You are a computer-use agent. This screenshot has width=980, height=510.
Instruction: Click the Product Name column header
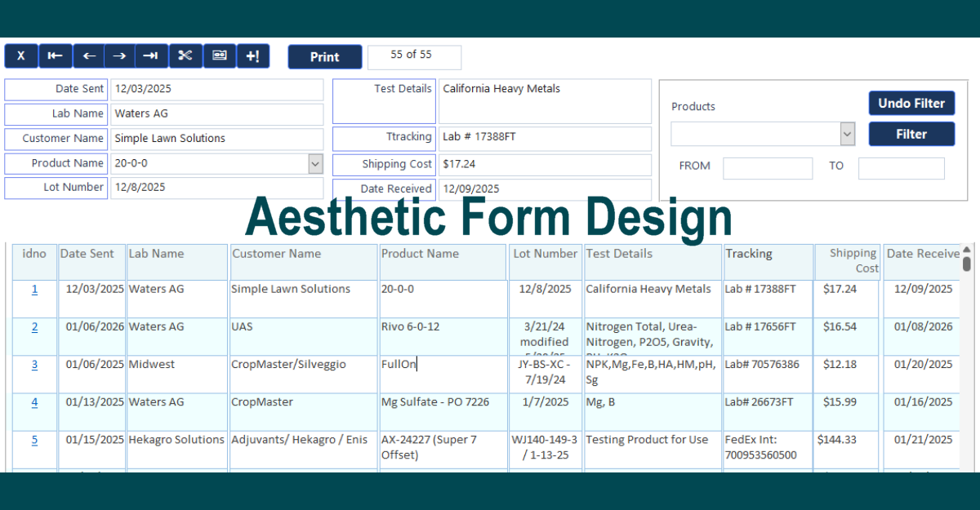coord(443,261)
